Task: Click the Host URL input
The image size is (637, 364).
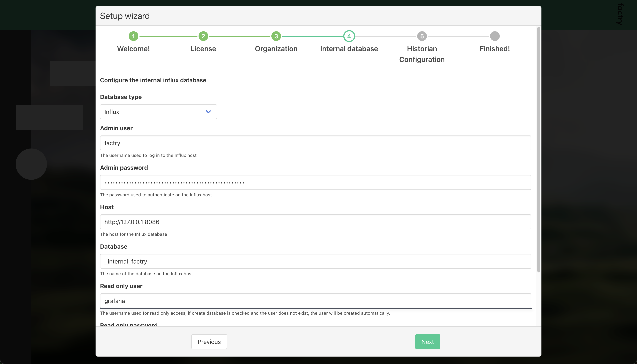Action: [316, 222]
